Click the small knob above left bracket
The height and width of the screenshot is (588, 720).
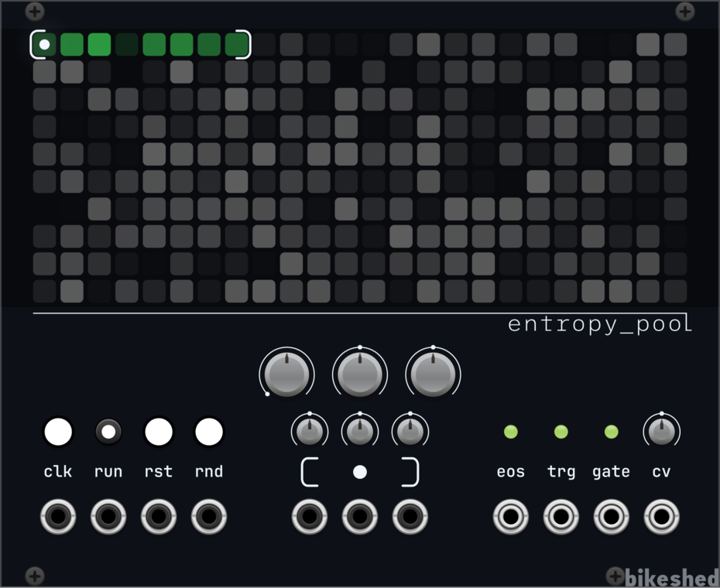coord(310,431)
